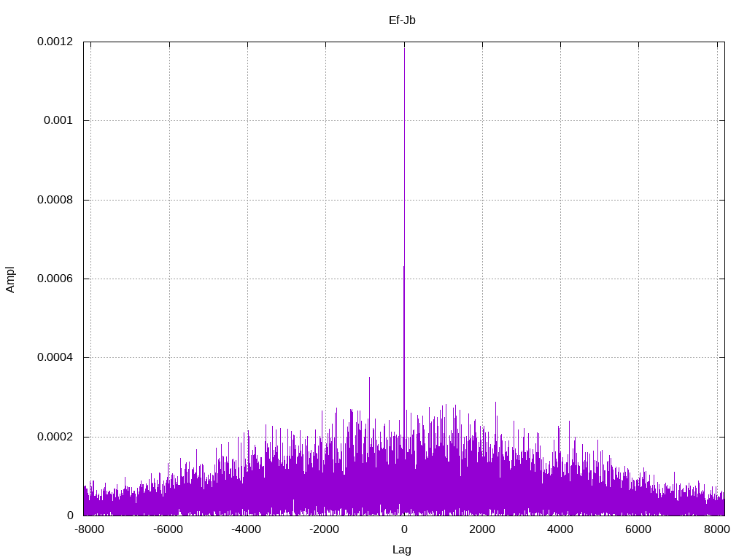Click the y-axis value 0.0012

[55, 42]
